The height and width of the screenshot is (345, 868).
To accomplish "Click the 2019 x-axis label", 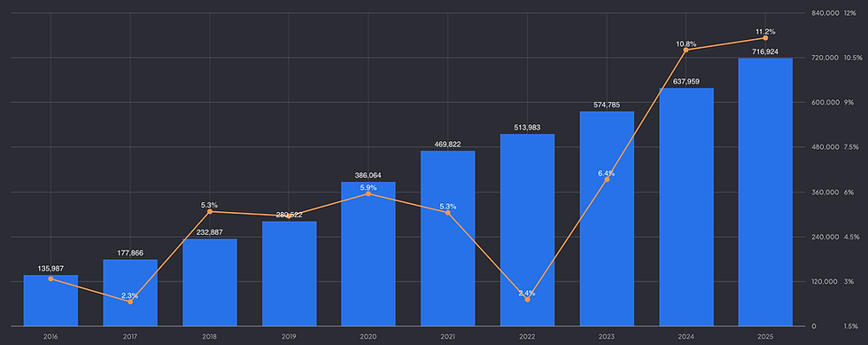I will click(289, 337).
